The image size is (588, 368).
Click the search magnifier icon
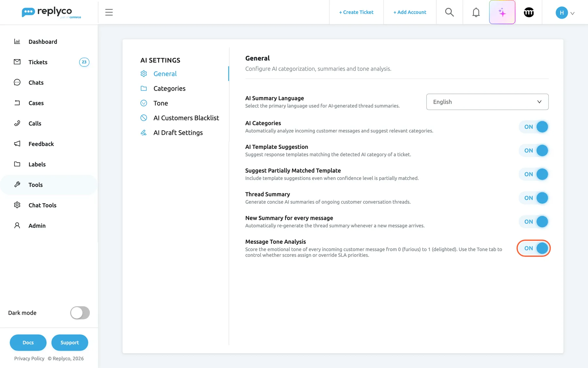pos(449,12)
